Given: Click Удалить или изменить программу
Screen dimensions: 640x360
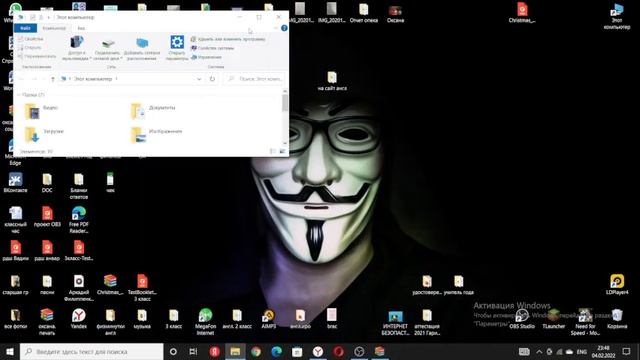Looking at the screenshot, I should coord(228,39).
